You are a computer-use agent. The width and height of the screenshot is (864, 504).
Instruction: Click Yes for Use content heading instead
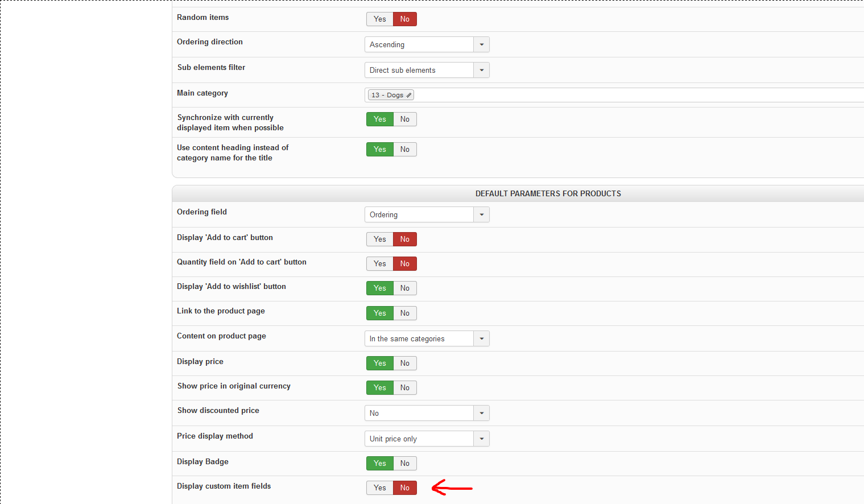click(x=380, y=150)
